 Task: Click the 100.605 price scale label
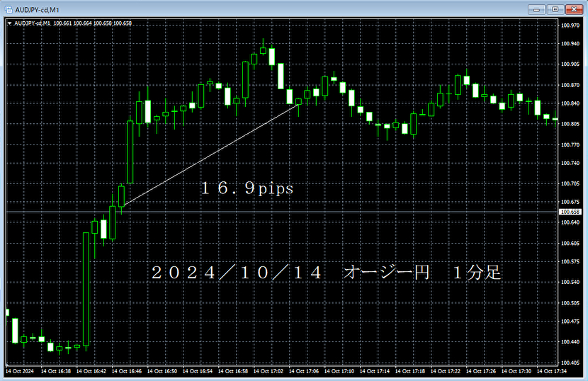[570, 244]
